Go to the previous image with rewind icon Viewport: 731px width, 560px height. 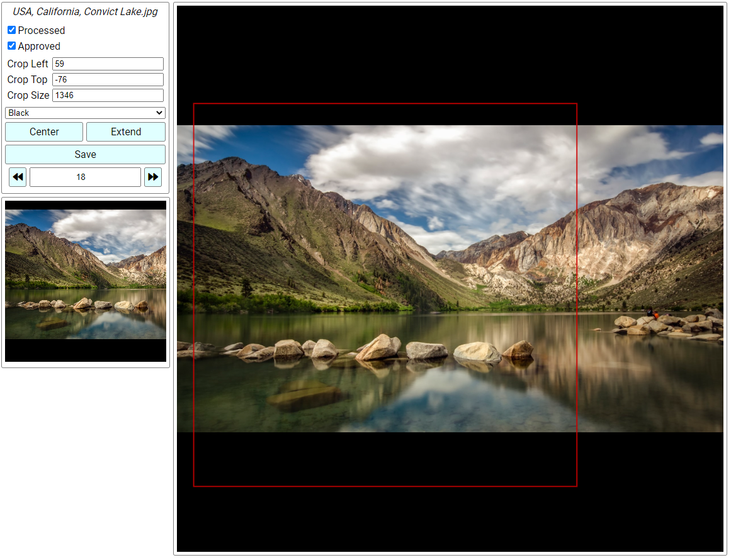(x=18, y=177)
